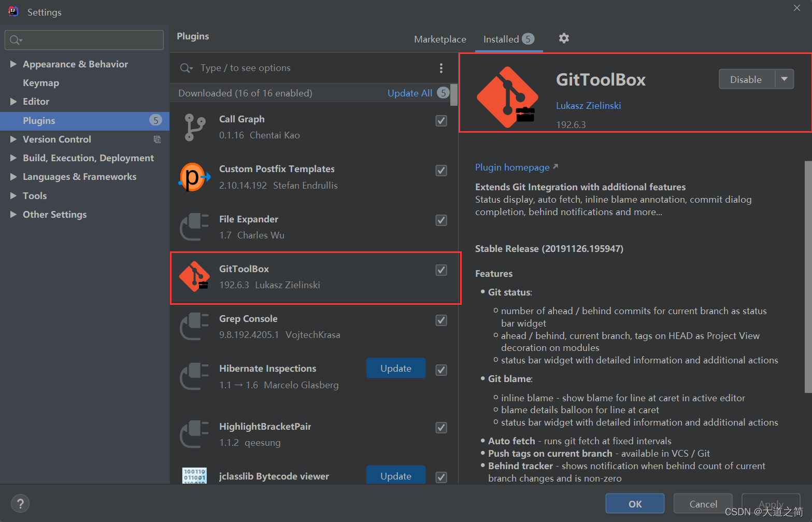
Task: Toggle the Hibernate Inspections checkbox
Action: 441,370
